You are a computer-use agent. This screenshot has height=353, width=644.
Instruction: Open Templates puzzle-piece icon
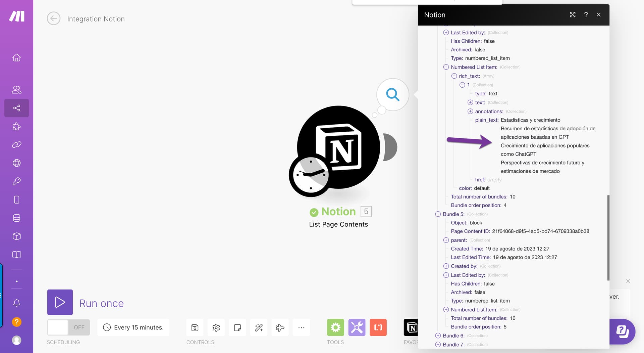click(x=16, y=126)
